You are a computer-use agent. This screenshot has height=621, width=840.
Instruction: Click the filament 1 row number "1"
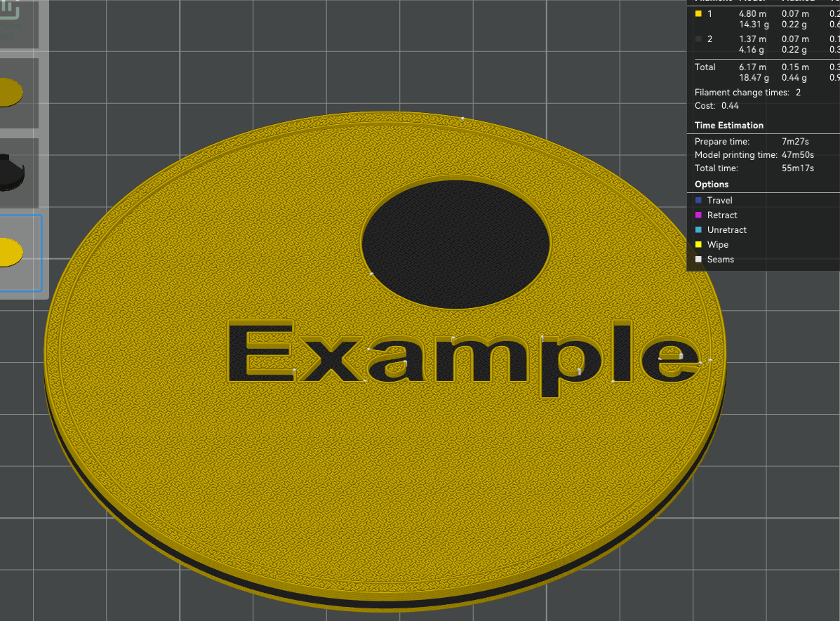(x=709, y=14)
